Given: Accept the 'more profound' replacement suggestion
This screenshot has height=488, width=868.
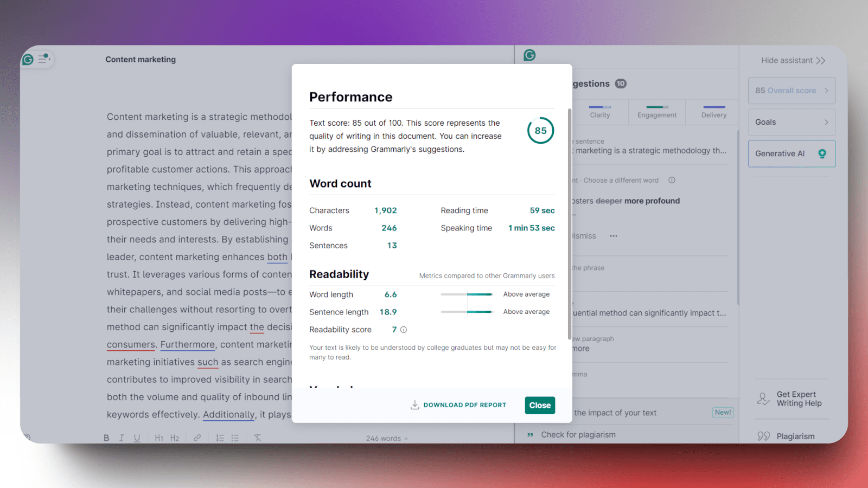Looking at the screenshot, I should click(x=652, y=201).
